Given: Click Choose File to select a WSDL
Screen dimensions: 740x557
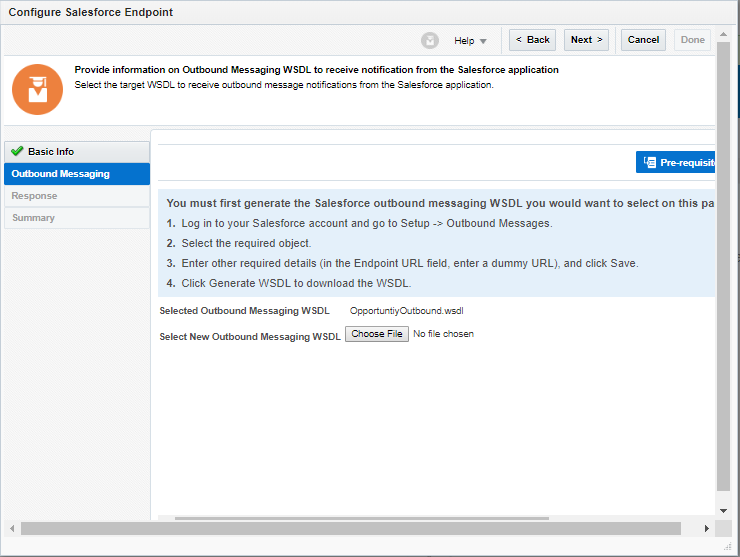Looking at the screenshot, I should (377, 334).
